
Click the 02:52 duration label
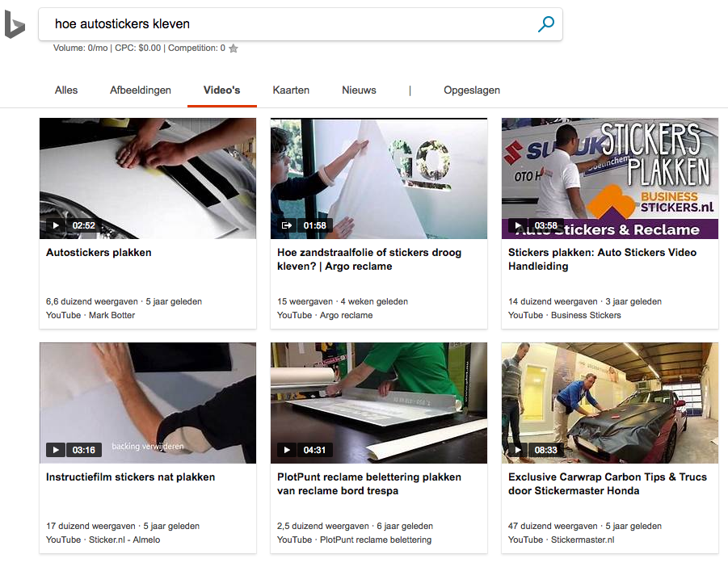tap(83, 225)
